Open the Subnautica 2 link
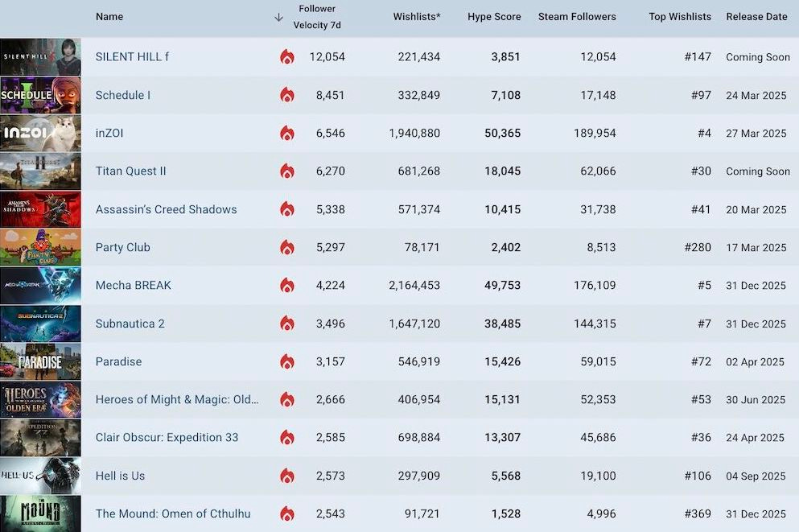 coord(130,324)
